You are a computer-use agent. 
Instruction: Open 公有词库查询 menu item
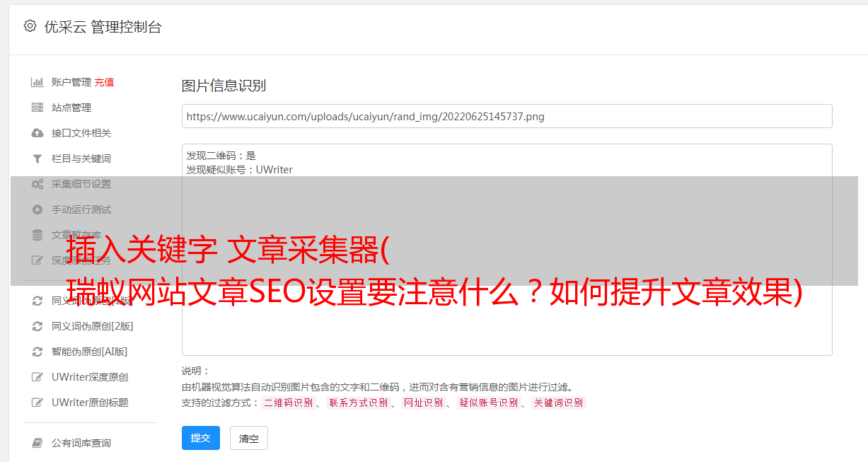(x=81, y=443)
